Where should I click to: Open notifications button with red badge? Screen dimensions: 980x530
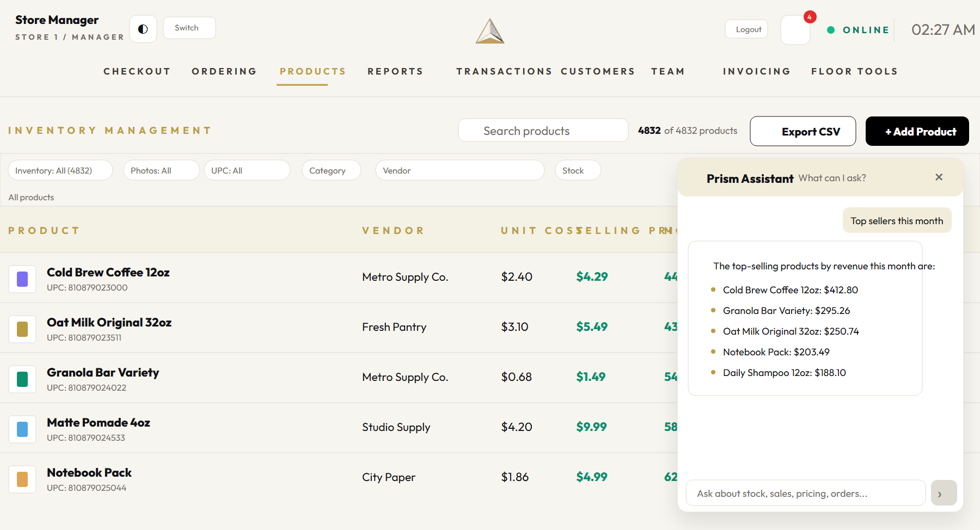(795, 29)
